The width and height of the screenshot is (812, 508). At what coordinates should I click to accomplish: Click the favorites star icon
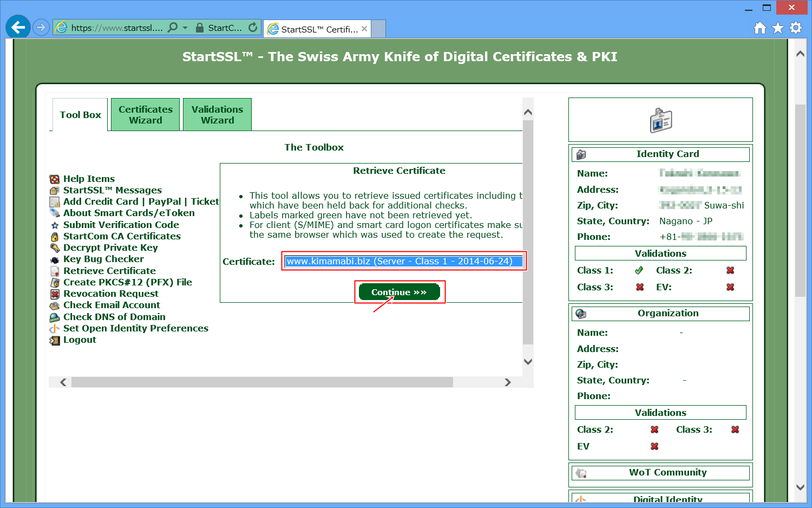778,28
